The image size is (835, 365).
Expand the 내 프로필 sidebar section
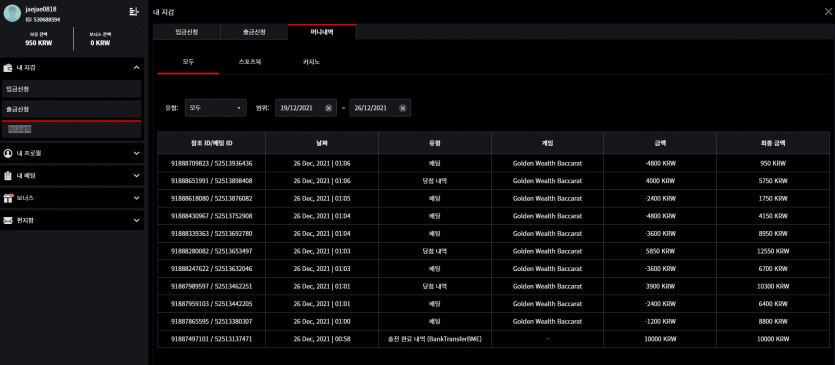pos(136,153)
